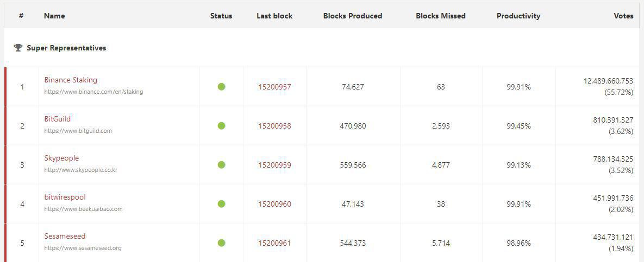Click the Super Representatives trophy icon
Viewport: 644px width, 262px height.
tap(18, 48)
